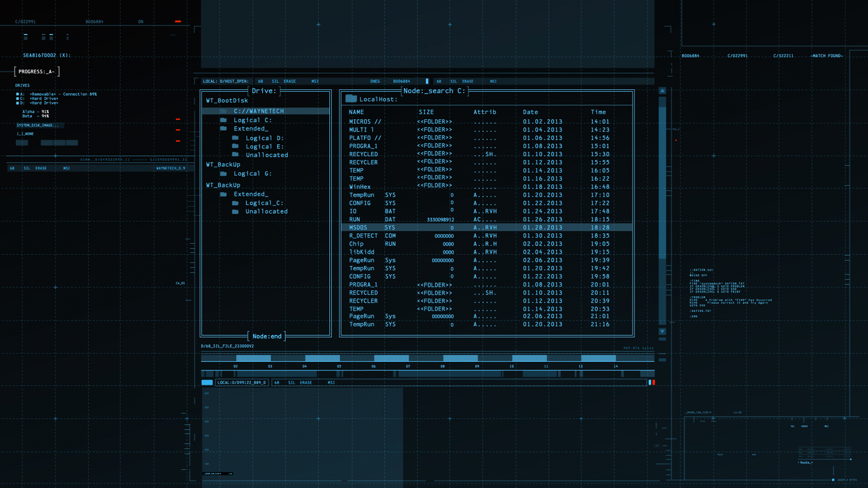Select the Unallocated entry below Logical E:
Image resolution: width=868 pixels, height=488 pixels.
[267, 155]
